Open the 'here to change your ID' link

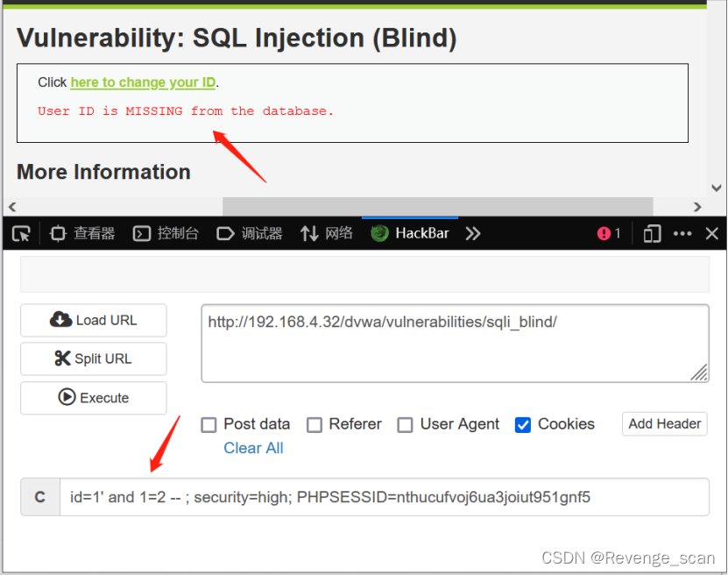143,82
